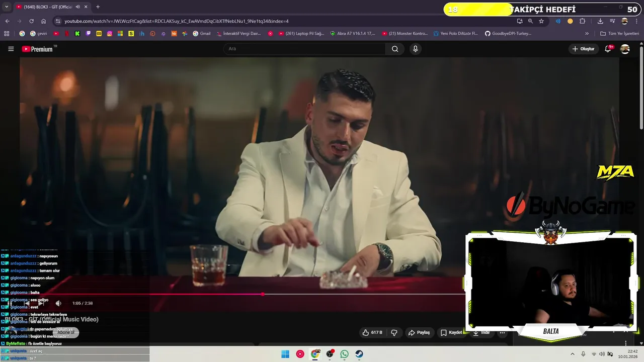Open the browser home page
Viewport: 644px width, 362px height.
(43, 21)
